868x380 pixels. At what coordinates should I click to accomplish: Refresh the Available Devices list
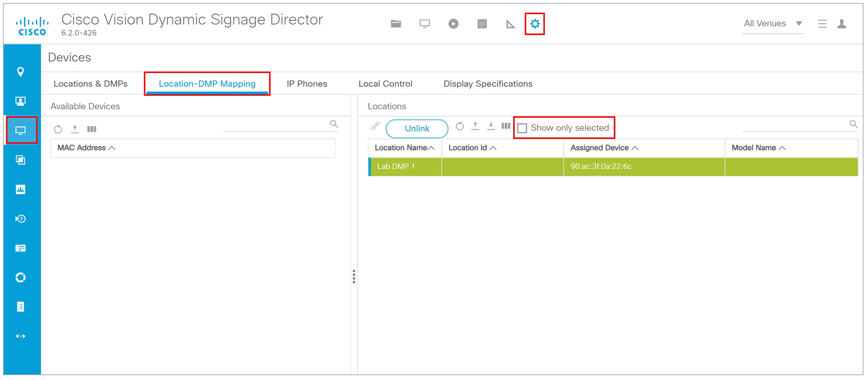point(58,129)
